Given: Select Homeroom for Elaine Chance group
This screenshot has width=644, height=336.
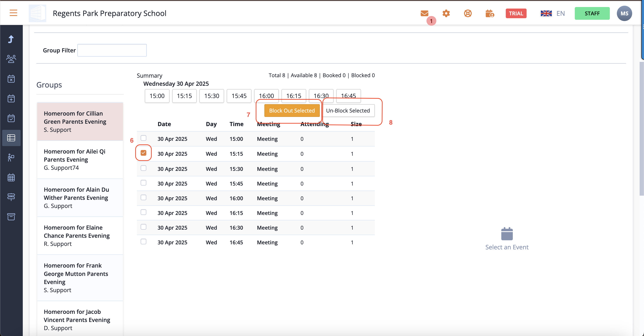Looking at the screenshot, I should point(80,236).
